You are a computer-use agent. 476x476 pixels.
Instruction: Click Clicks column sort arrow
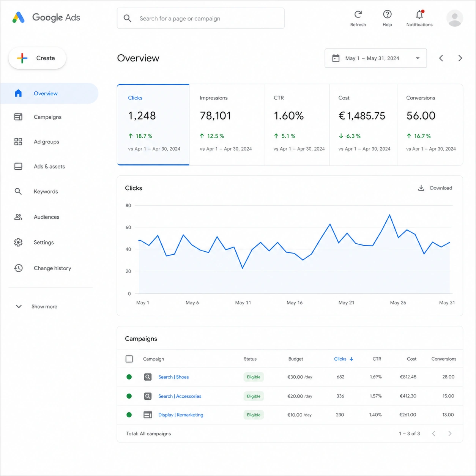[x=351, y=359]
